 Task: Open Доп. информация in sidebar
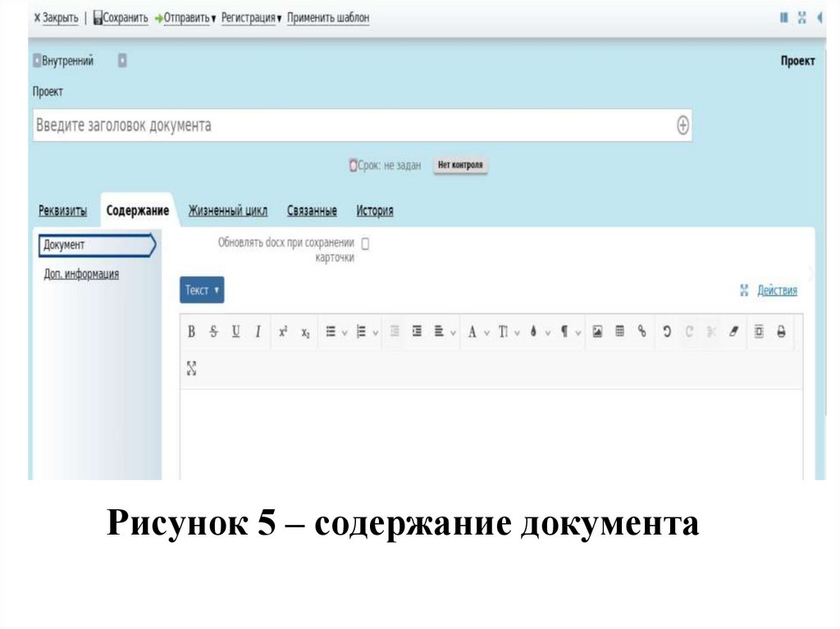(81, 274)
